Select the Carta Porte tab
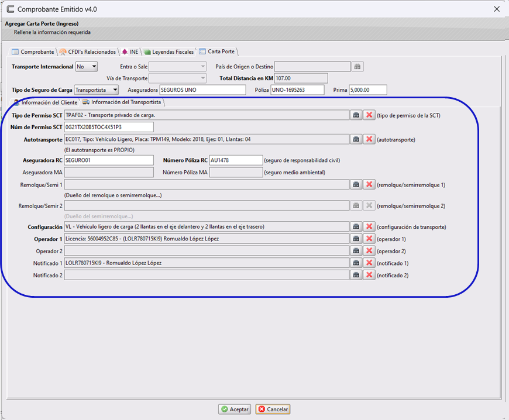 (217, 51)
